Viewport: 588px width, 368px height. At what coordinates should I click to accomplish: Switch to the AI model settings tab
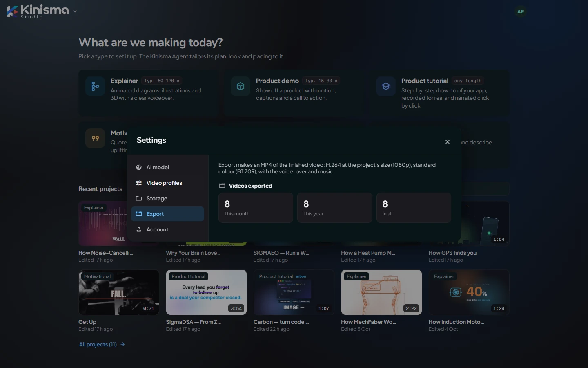pos(167,167)
